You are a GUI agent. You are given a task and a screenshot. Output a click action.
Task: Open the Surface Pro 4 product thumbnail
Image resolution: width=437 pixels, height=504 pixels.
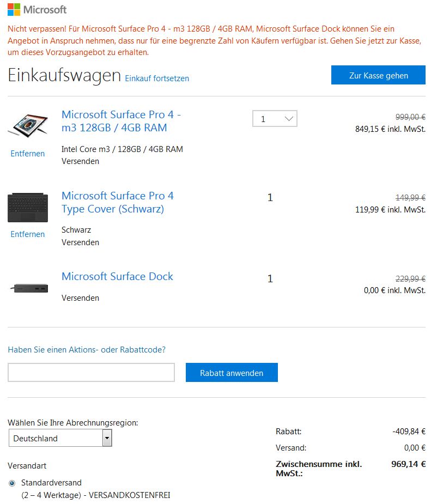click(x=28, y=125)
